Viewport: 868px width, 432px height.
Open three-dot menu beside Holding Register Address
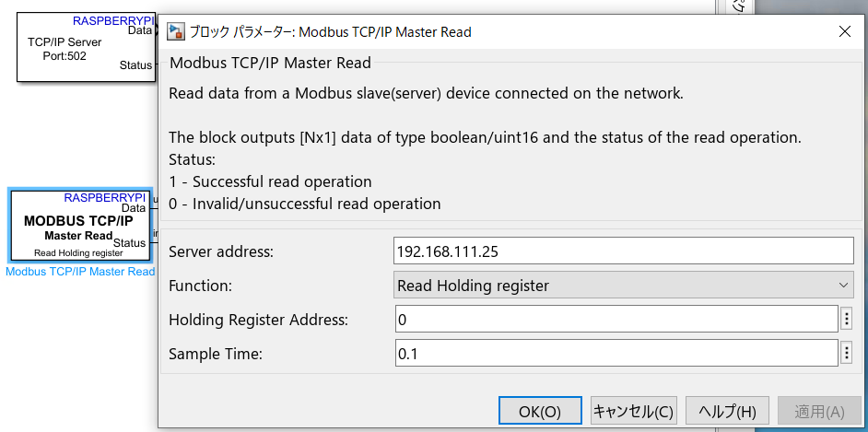tap(847, 320)
